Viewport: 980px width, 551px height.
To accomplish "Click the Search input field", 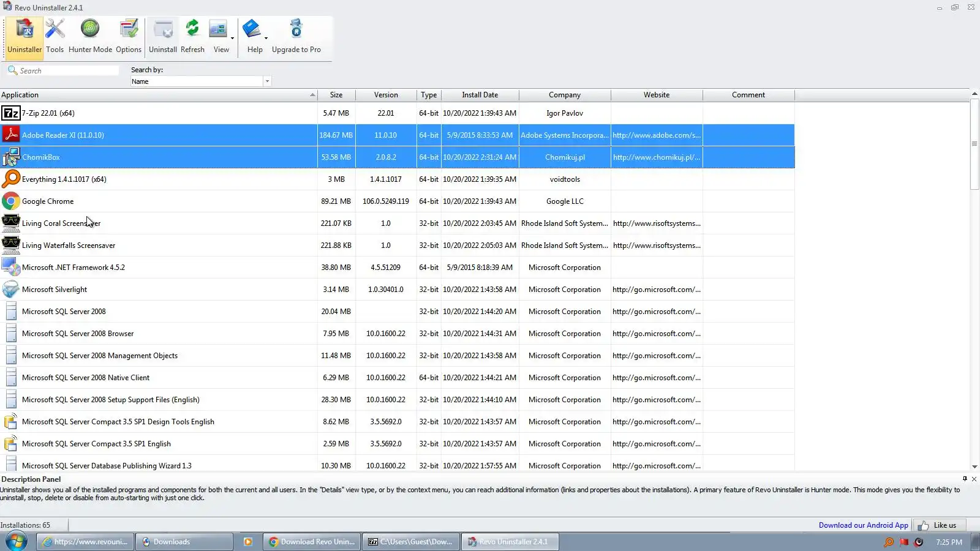I will point(63,70).
